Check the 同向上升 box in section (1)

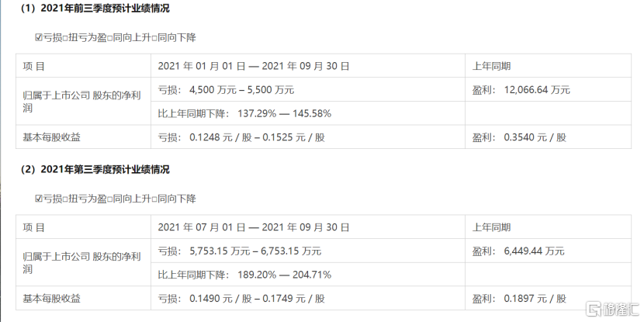point(109,37)
